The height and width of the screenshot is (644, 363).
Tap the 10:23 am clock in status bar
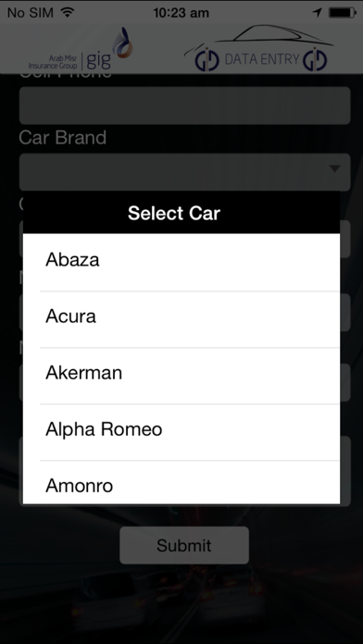point(181,13)
